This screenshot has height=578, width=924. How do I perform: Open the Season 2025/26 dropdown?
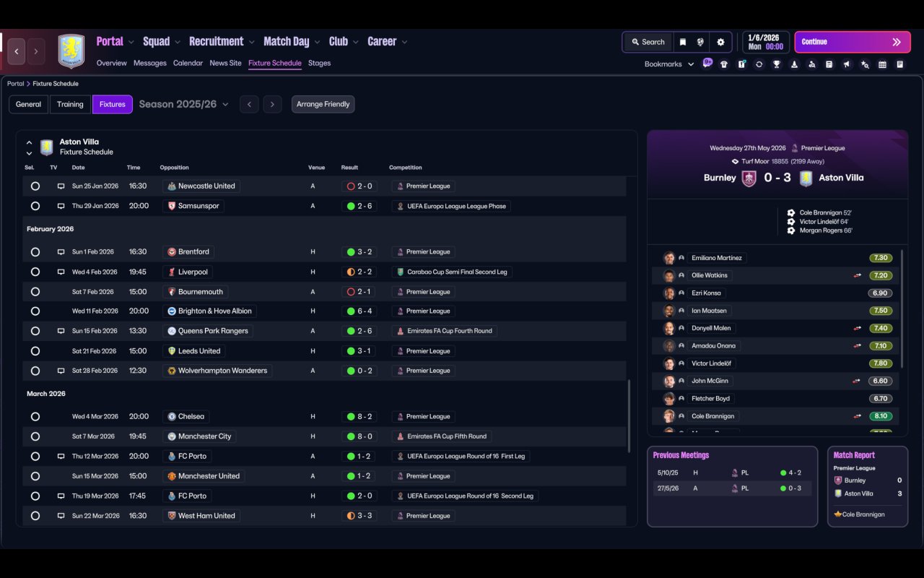coord(184,104)
